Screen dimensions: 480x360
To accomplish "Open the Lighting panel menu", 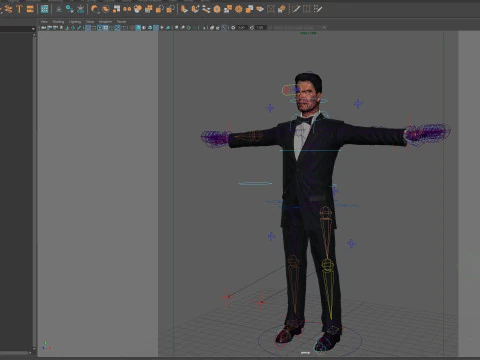I will coord(75,22).
